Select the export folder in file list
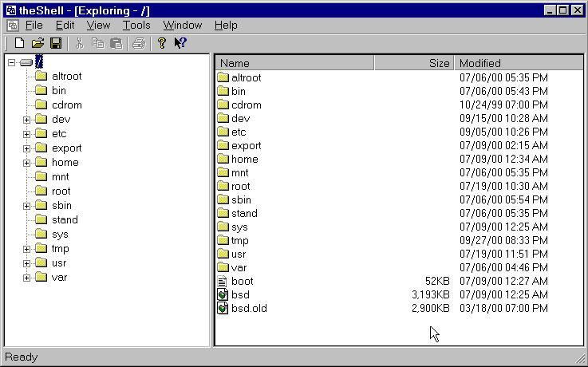 [246, 145]
